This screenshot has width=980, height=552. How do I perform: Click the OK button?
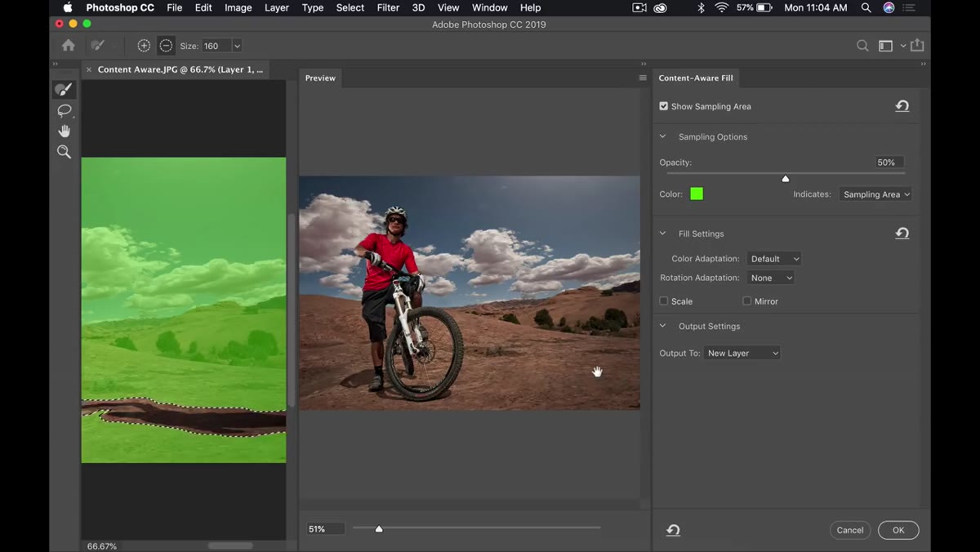click(898, 530)
